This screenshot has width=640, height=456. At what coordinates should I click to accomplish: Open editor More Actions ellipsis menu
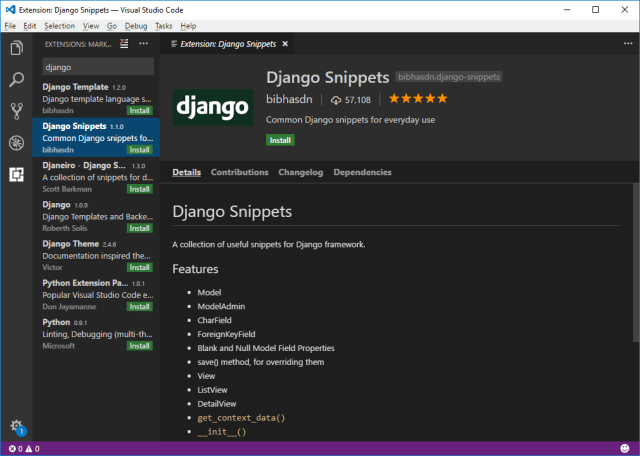point(621,44)
